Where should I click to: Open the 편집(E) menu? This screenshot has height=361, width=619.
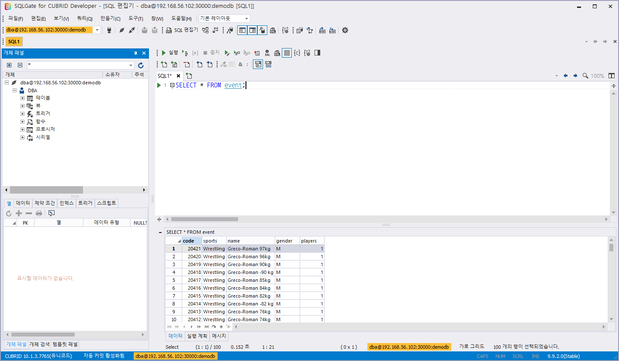click(x=38, y=19)
